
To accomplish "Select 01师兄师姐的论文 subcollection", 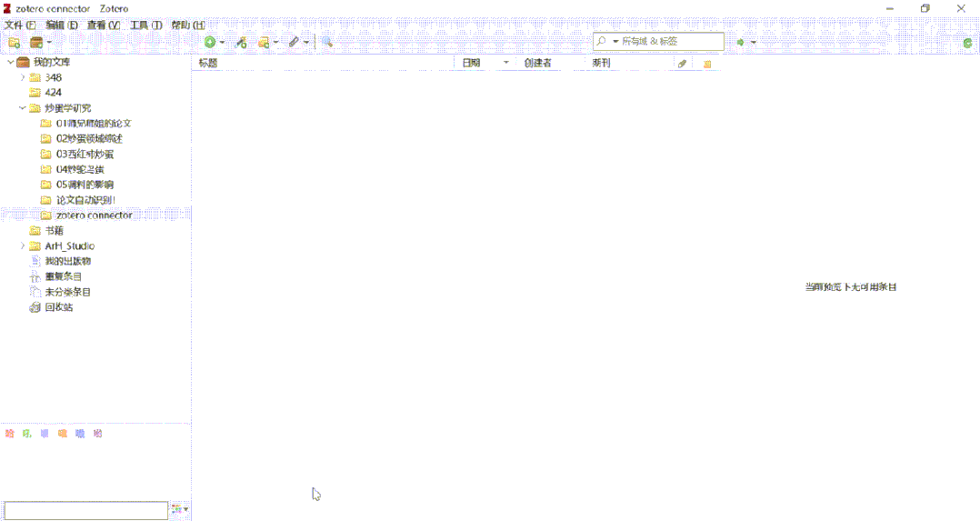I will click(94, 124).
